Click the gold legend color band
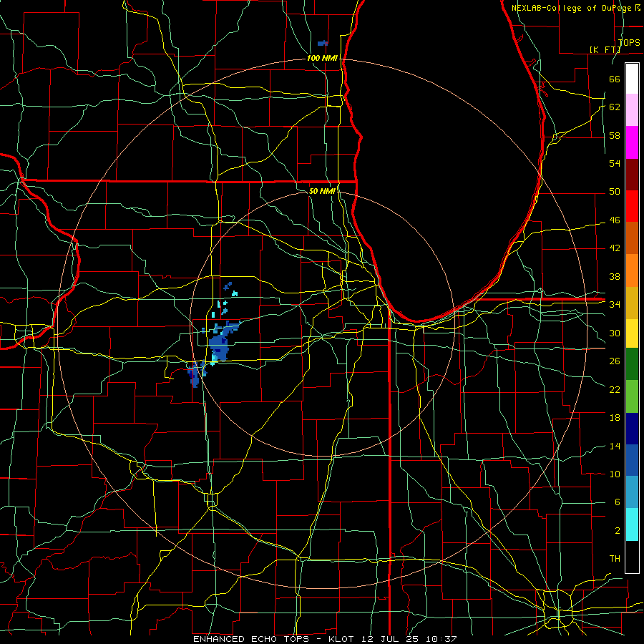This screenshot has width=644, height=644. point(632,303)
